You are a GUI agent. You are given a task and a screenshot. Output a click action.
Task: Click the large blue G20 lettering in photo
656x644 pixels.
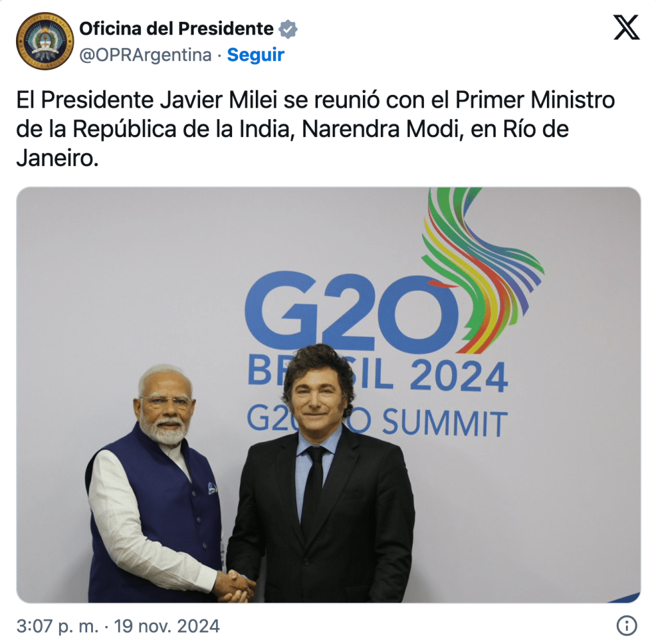point(351,311)
